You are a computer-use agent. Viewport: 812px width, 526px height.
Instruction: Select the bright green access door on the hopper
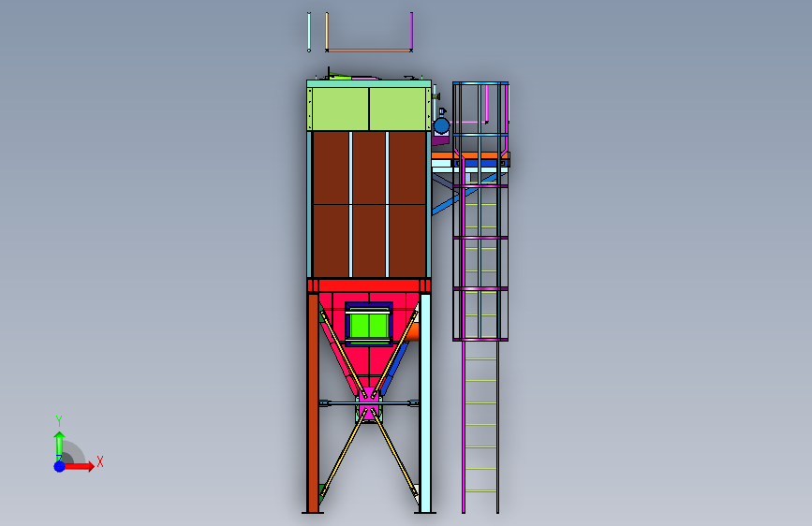pos(369,325)
